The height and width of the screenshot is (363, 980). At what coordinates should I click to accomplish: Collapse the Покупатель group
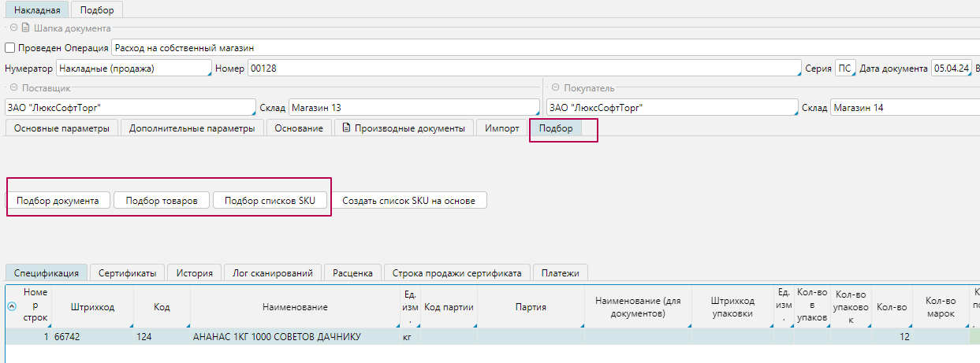(x=555, y=88)
